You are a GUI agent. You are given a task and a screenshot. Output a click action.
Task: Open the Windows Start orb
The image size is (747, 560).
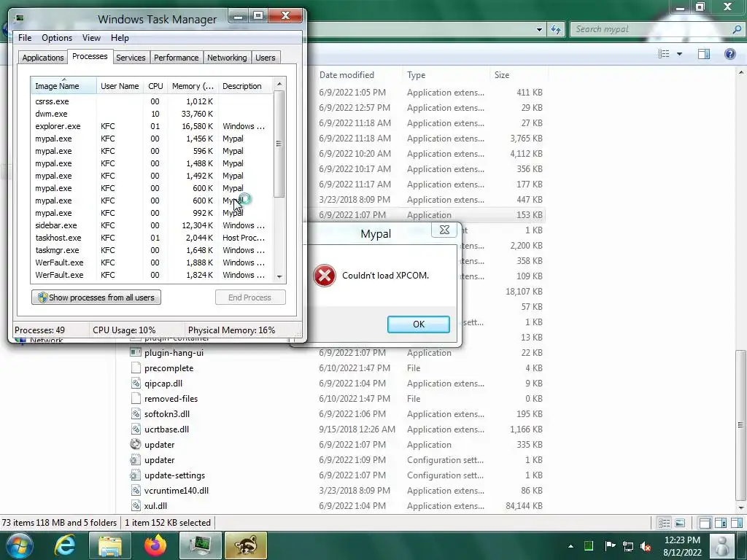(20, 545)
